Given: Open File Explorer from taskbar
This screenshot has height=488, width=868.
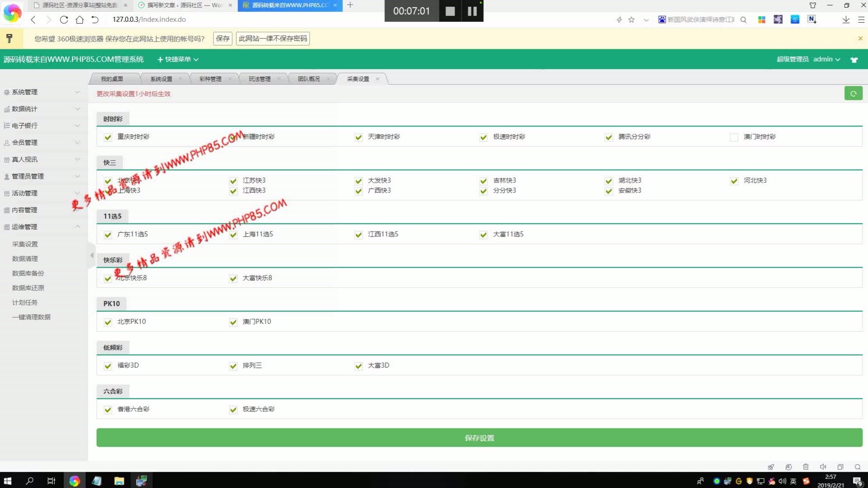Looking at the screenshot, I should (119, 481).
